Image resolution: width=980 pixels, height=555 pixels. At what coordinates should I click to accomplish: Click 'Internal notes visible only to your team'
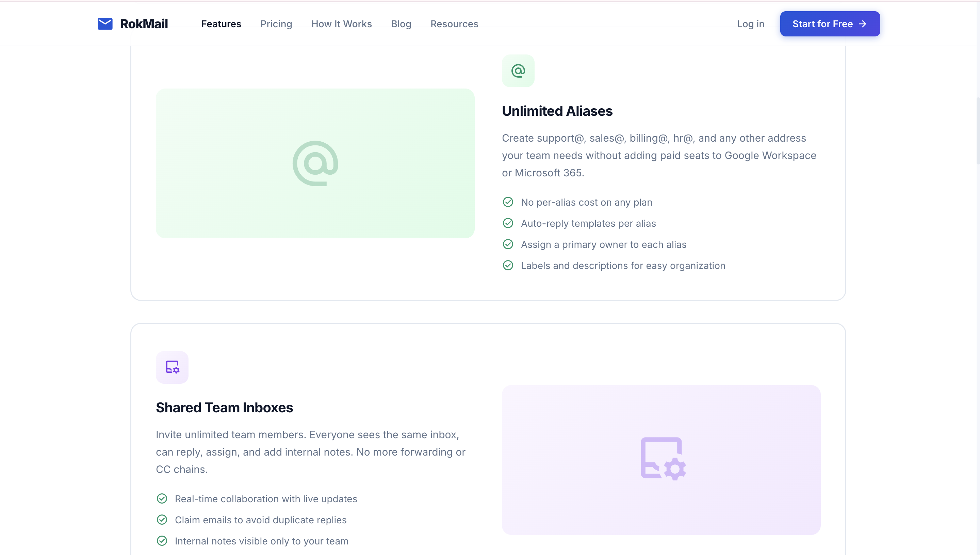click(x=261, y=541)
